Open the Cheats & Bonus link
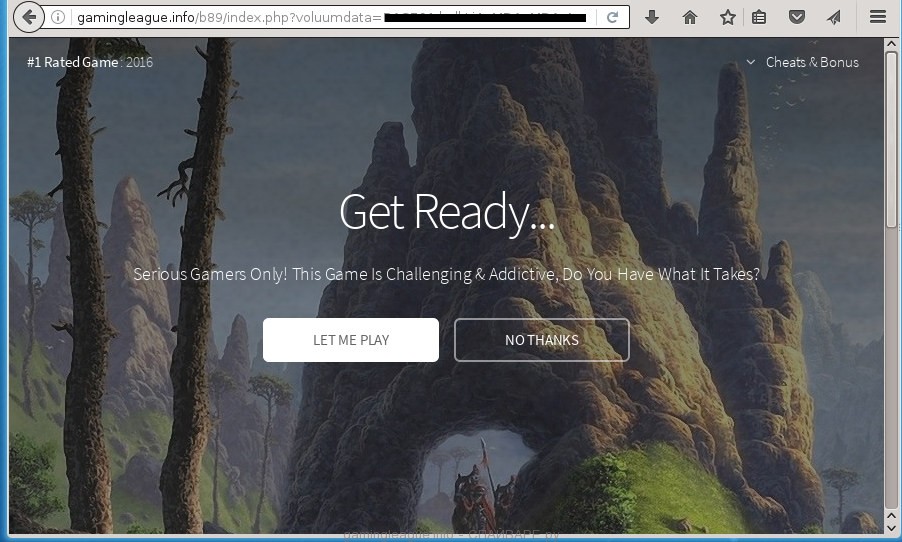 [812, 62]
